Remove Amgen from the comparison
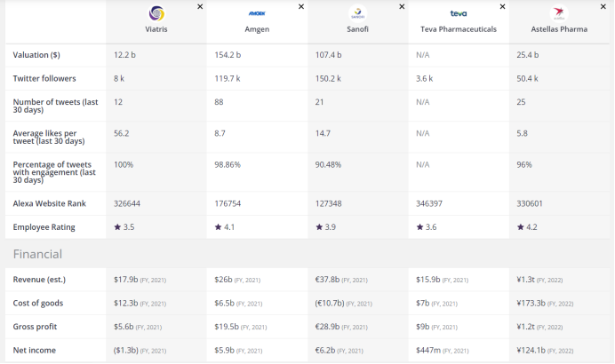 coord(301,6)
